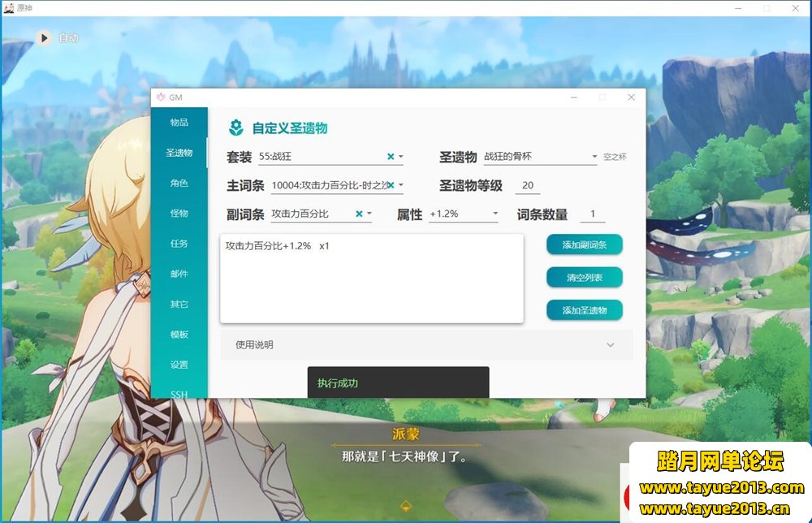812x523 pixels.
Task: Minimize the GM window
Action: point(574,97)
